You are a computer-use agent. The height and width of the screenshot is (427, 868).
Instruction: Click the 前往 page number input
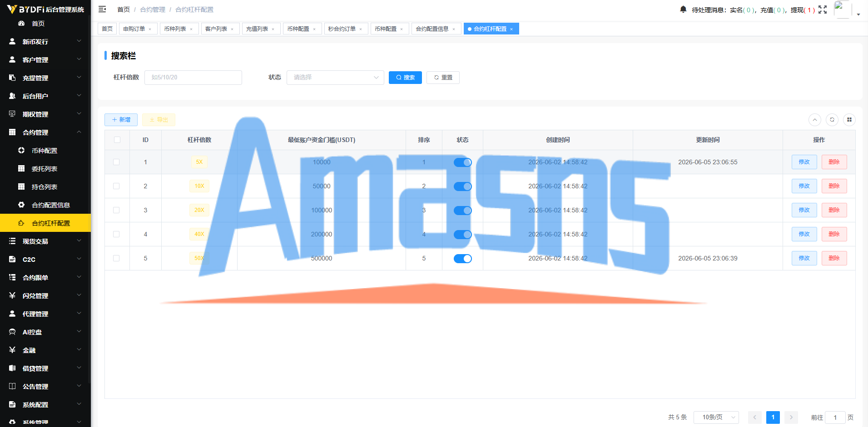835,417
